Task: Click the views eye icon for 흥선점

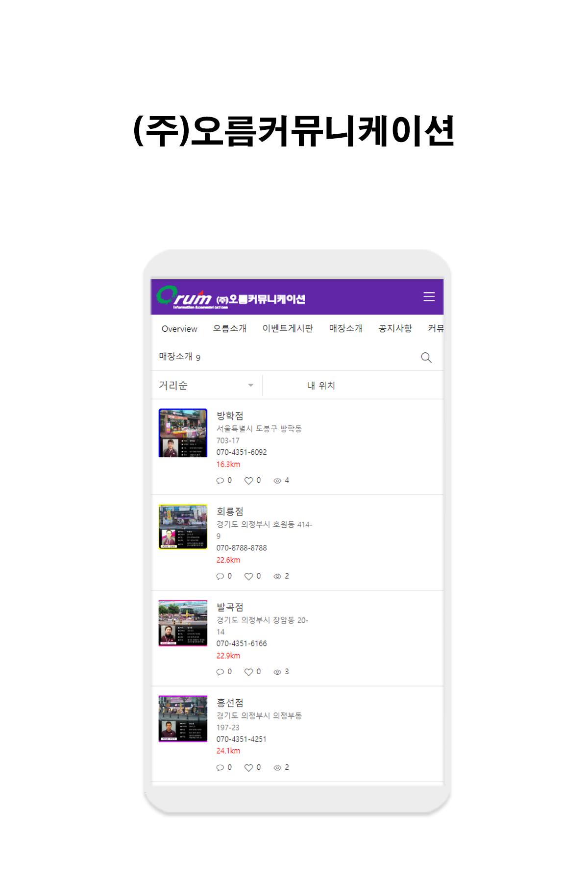Action: click(277, 767)
